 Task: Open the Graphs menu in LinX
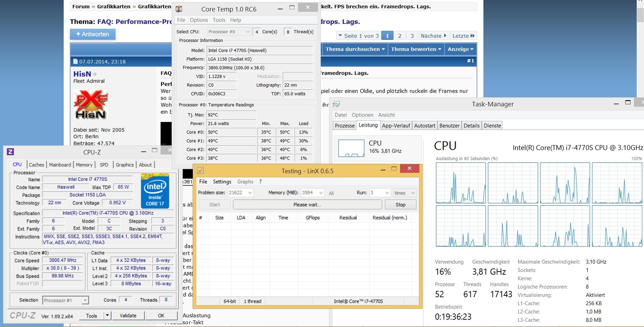point(245,182)
